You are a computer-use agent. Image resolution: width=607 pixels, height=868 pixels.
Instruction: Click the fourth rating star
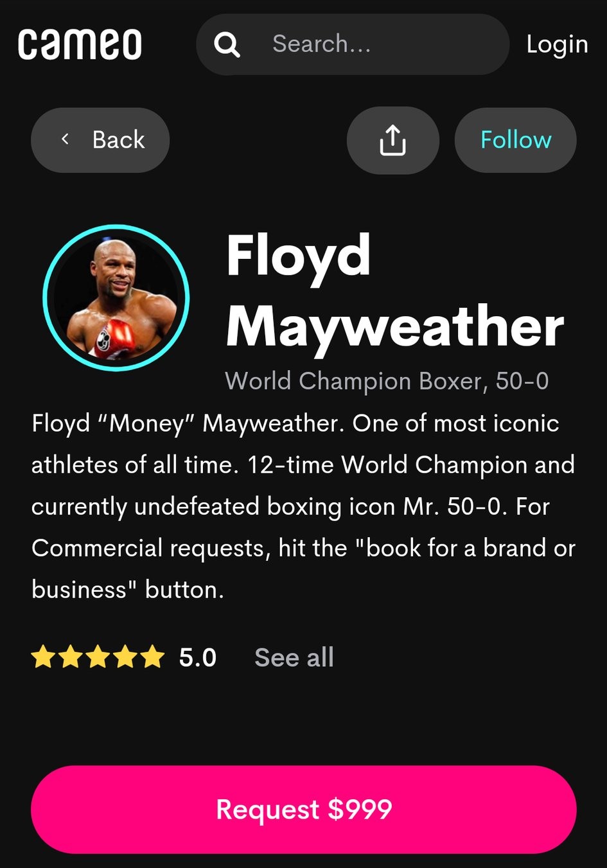125,657
